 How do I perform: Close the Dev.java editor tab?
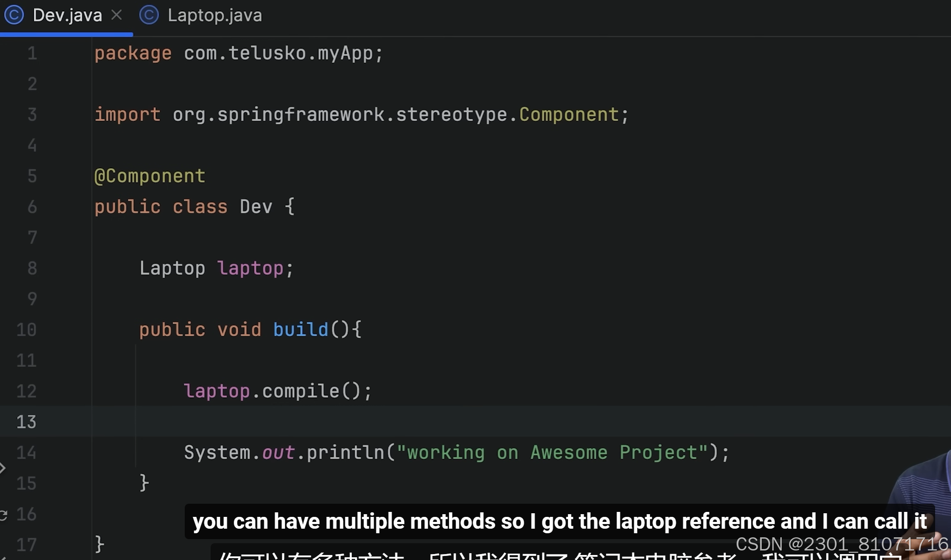tap(117, 15)
